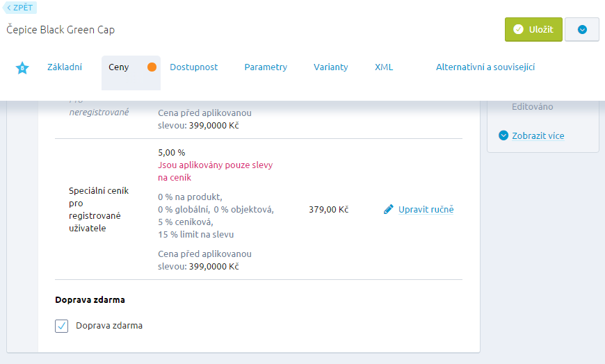Screen dimensions: 605x364
Task: Click the 5 % ceníková text
Action: pyautogui.click(x=186, y=222)
